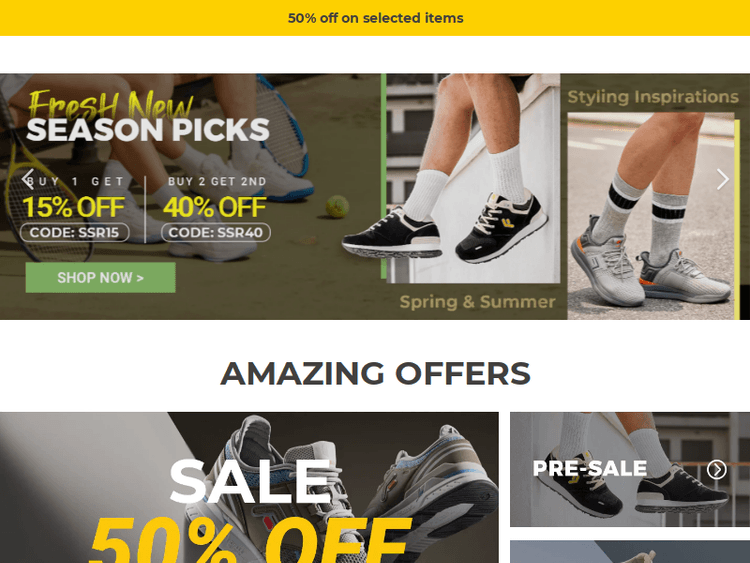
Task: Click the Spring & Summer caption
Action: tap(477, 302)
